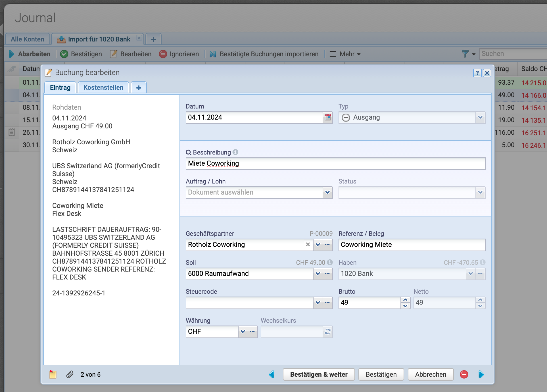The width and height of the screenshot is (547, 392).
Task: Click into the Beschreibung text field
Action: pos(335,163)
